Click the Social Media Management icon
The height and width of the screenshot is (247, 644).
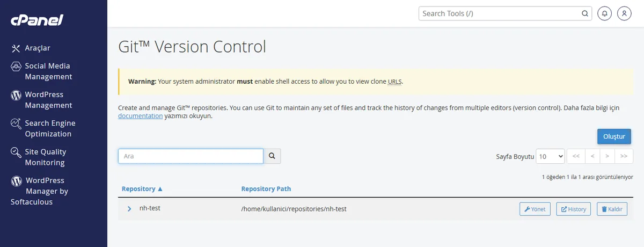[16, 66]
